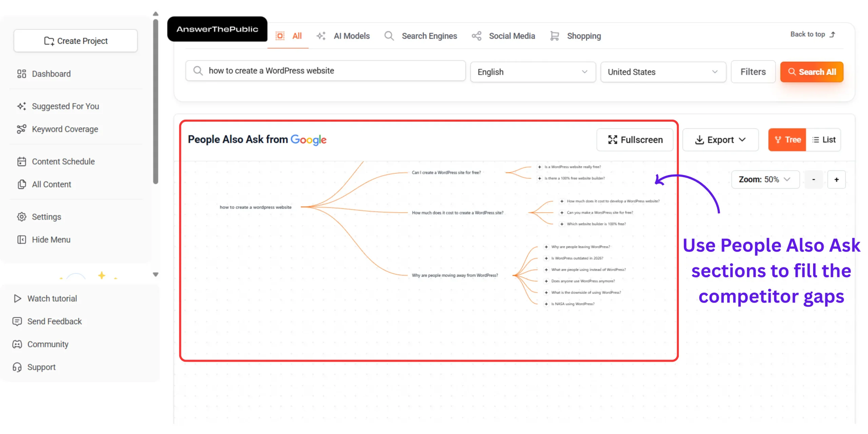This screenshot has width=868, height=434.
Task: Expand 'Why are people leaving WordPress?'
Action: click(x=546, y=247)
